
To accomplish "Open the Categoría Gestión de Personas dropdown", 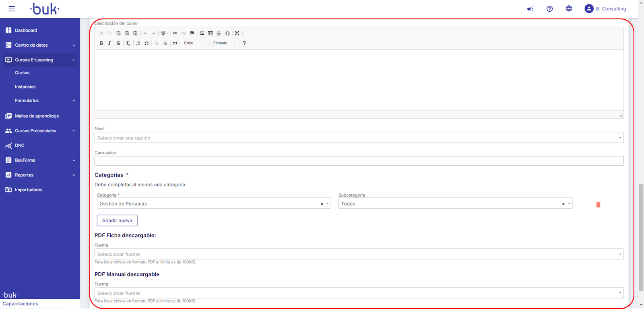I will click(214, 203).
